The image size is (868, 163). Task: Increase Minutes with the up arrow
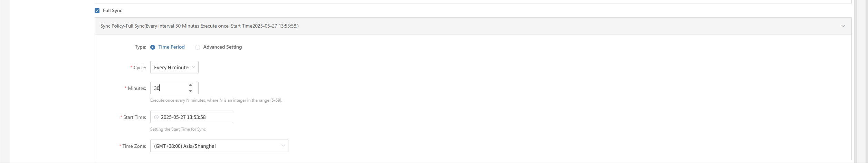(190, 85)
